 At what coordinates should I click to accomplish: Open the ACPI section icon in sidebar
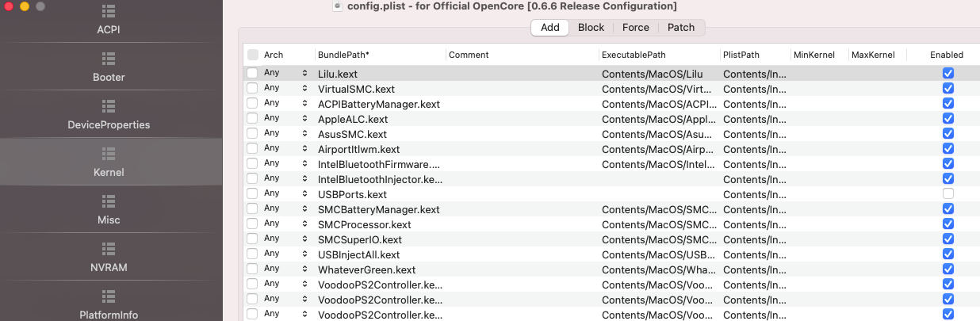[x=109, y=12]
